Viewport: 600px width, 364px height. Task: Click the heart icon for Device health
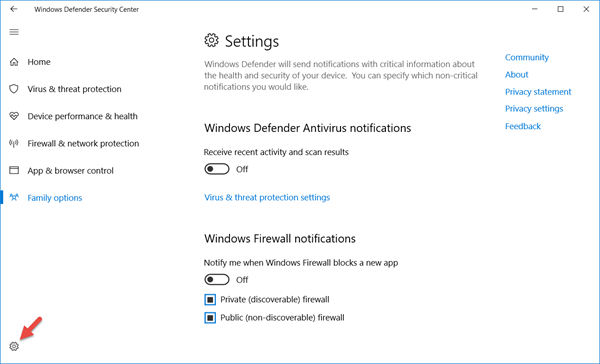[x=14, y=116]
